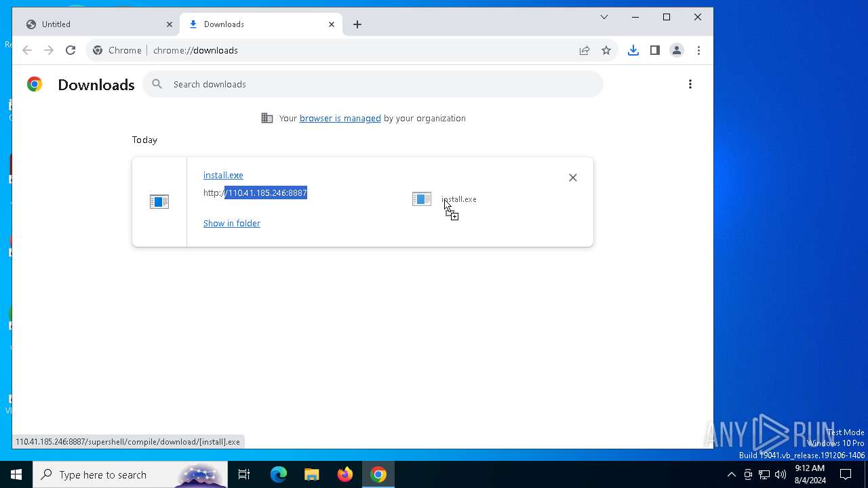Click the highlighted 110.41.185.246:8887 URL text
This screenshot has width=868, height=488.
[267, 193]
